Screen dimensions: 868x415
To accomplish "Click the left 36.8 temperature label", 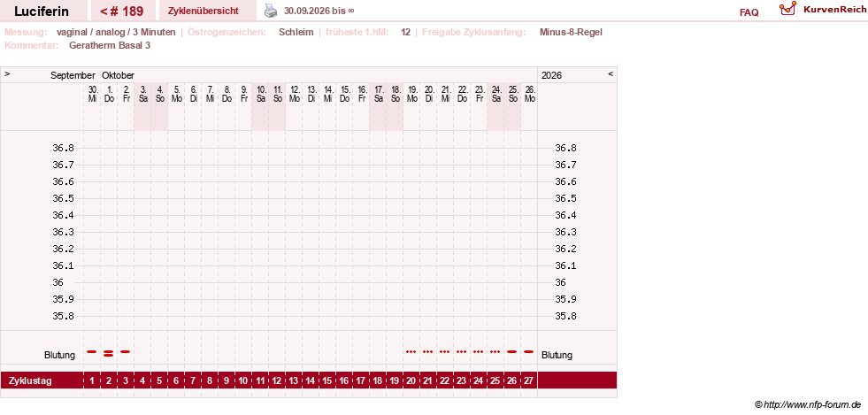I will click(x=63, y=148).
